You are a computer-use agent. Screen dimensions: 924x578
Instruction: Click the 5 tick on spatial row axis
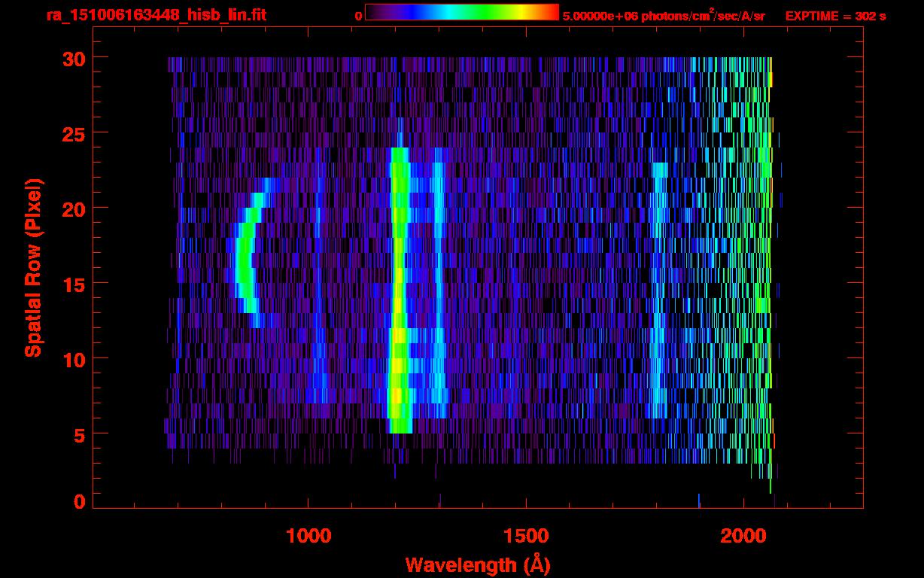pos(80,434)
